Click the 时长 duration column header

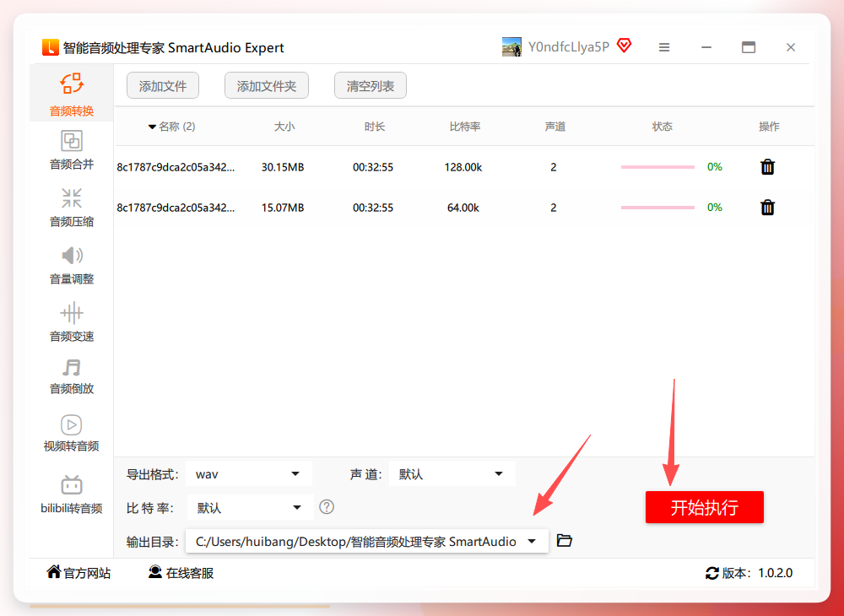point(375,127)
